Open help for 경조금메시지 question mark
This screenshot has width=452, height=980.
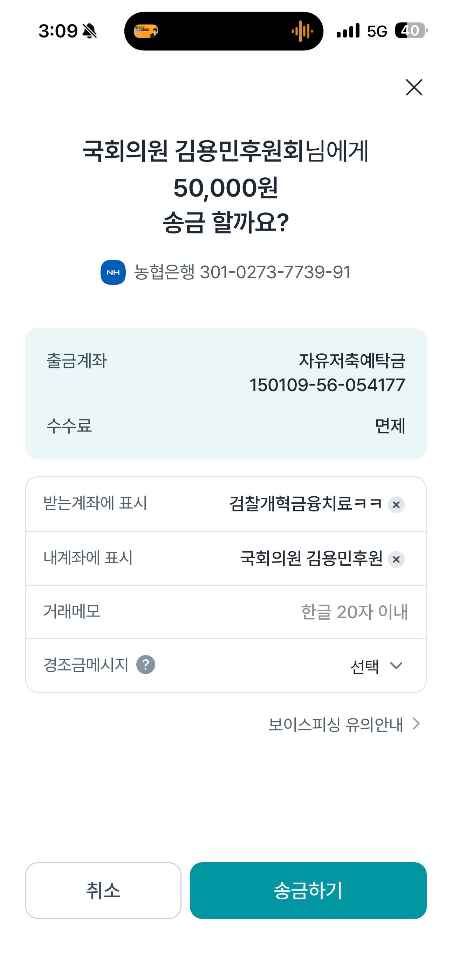coord(146,665)
